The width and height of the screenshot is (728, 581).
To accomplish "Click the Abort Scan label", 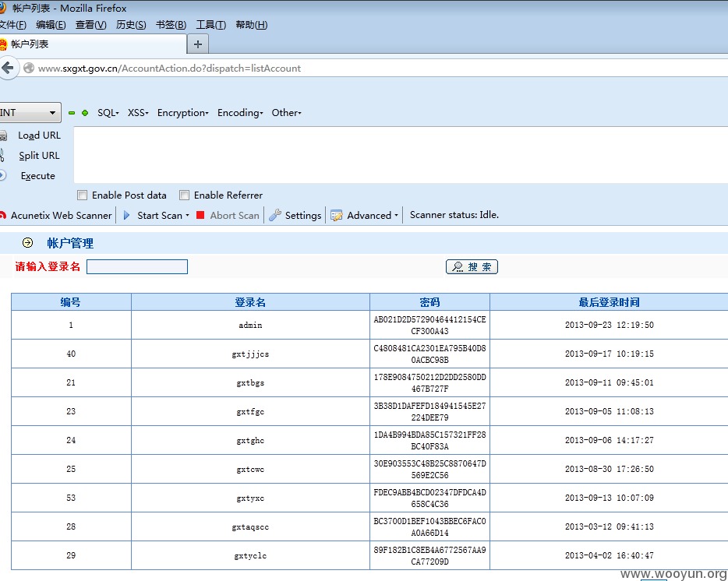I will click(235, 215).
